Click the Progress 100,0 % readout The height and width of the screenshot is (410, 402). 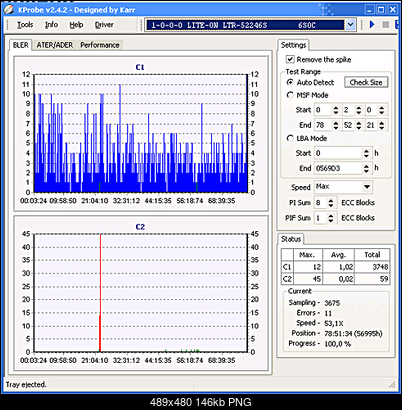tap(338, 344)
